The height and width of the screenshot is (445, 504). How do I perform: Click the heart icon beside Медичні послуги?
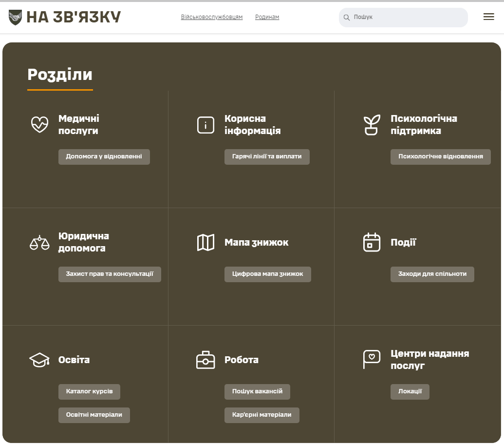pos(39,124)
